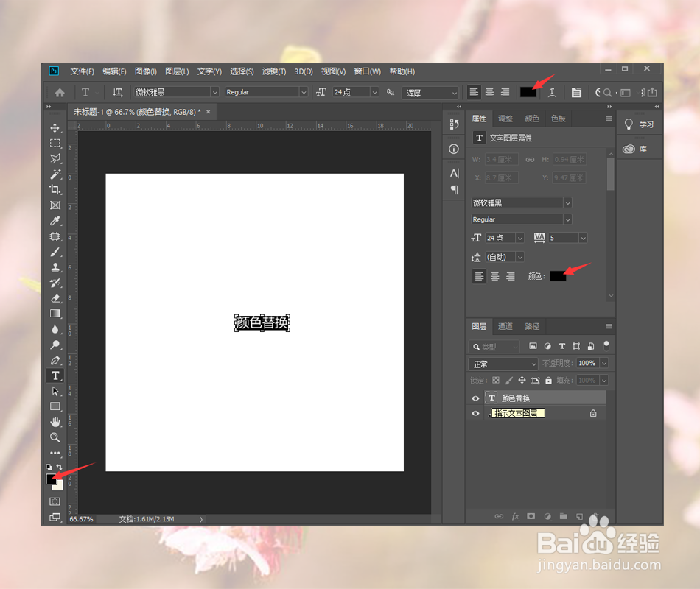Toggle center align text in options bar
Screen dimensions: 700x589
[x=490, y=92]
